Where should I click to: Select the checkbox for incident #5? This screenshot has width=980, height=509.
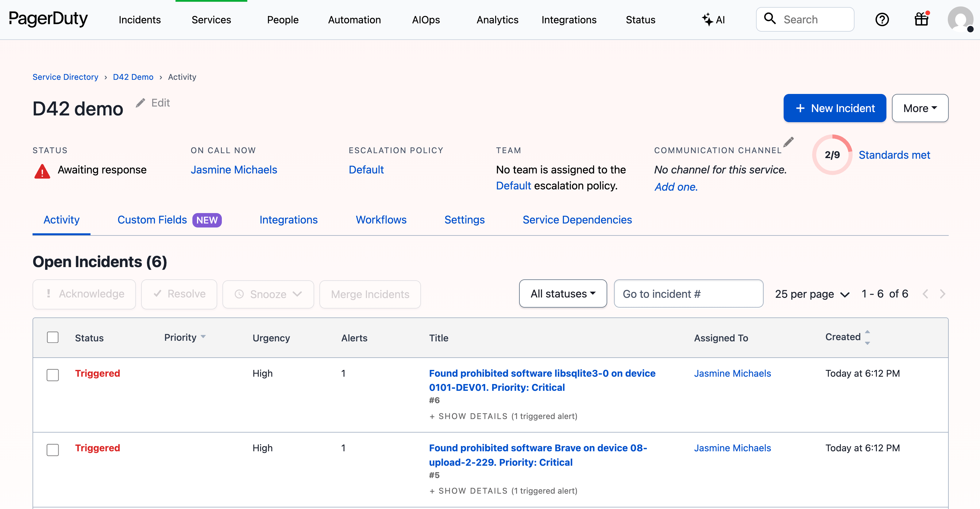pos(53,450)
